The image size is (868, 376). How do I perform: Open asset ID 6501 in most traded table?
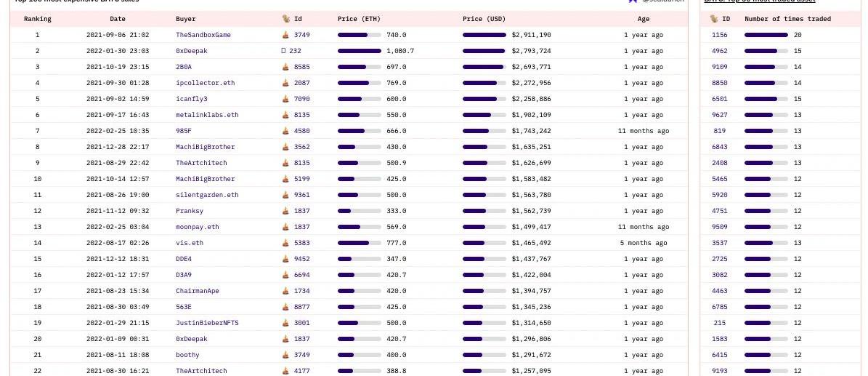pyautogui.click(x=720, y=99)
